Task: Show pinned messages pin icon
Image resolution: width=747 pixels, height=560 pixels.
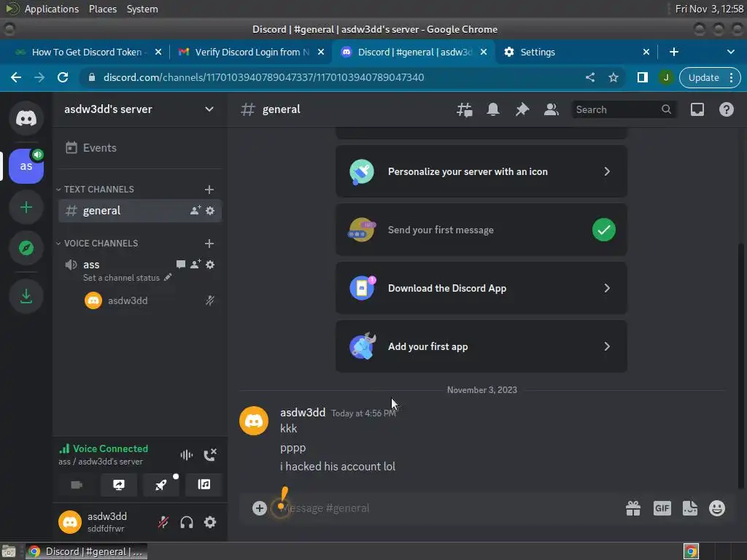Action: point(522,109)
